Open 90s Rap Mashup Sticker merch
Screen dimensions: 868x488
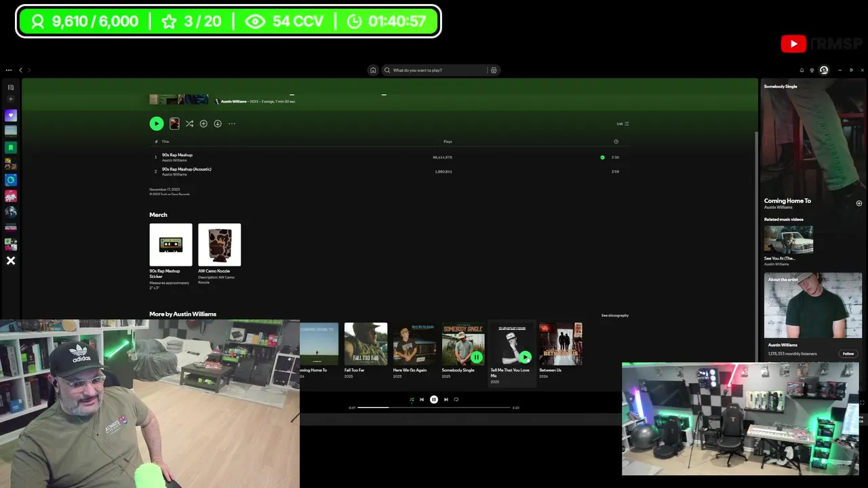pos(171,256)
